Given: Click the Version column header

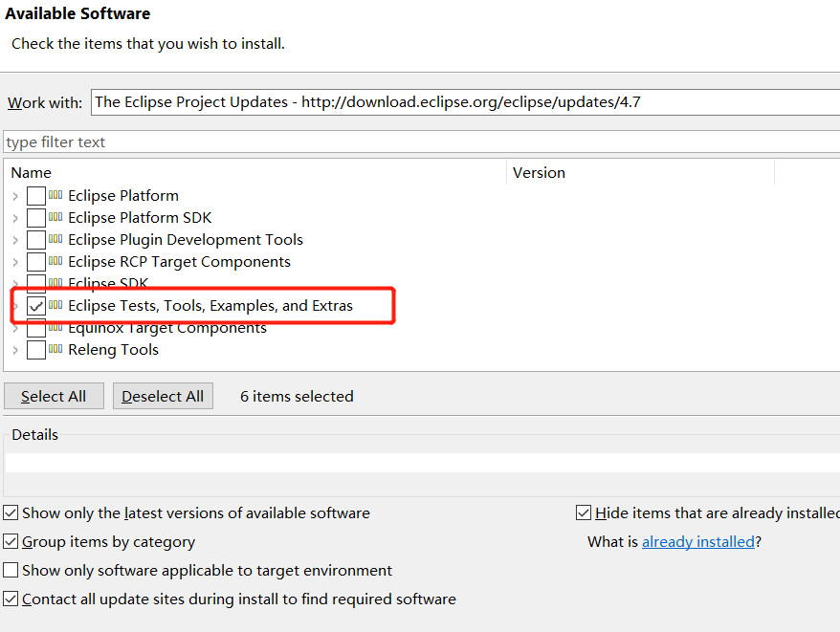Looking at the screenshot, I should (641, 172).
